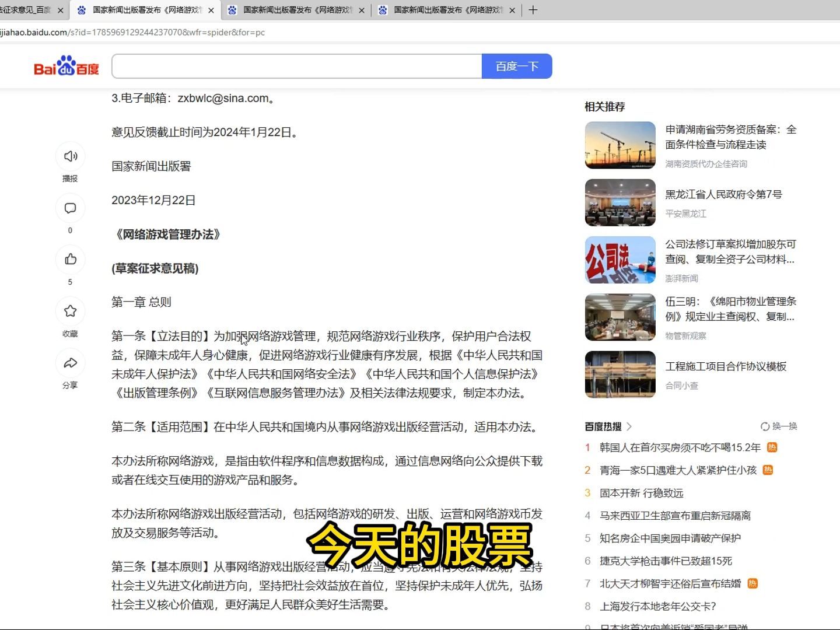
Task: Click 换一换 refresh button
Action: pos(779,426)
